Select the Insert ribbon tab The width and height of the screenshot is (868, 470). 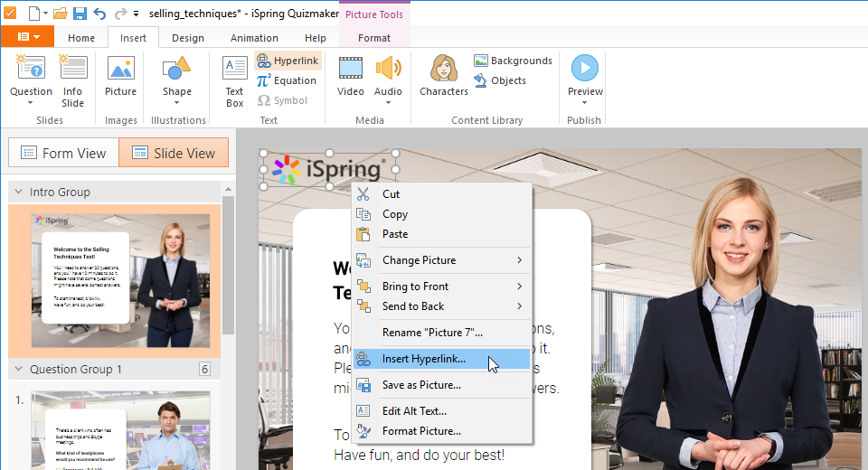[134, 38]
